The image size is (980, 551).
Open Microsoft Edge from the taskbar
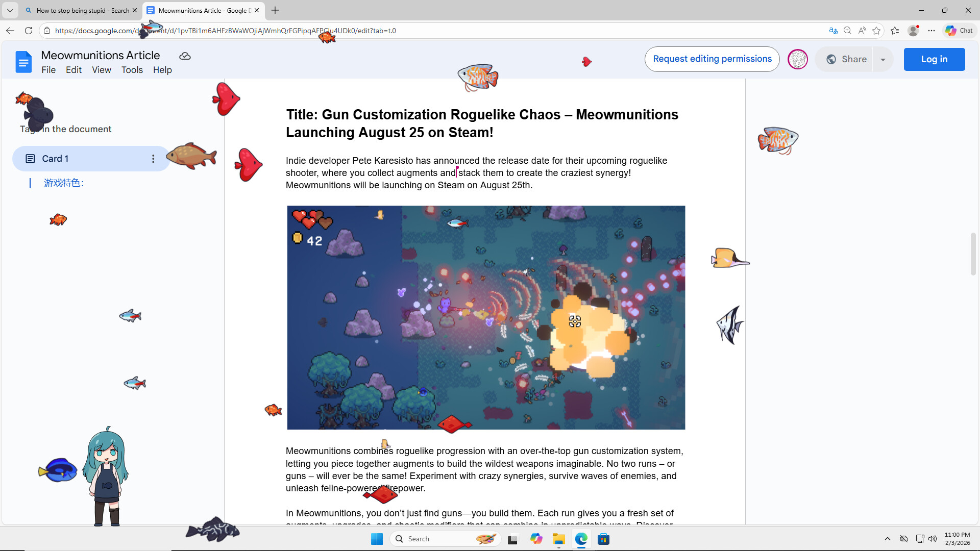point(581,539)
